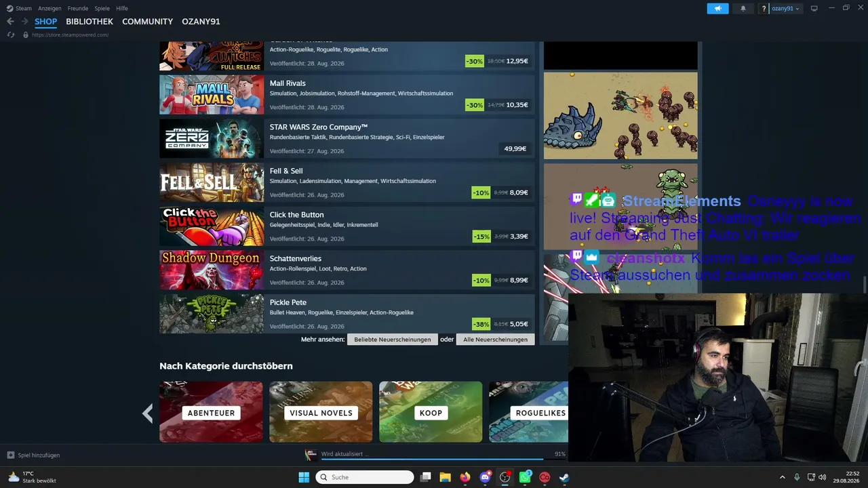The image size is (868, 488).
Task: Click the first preview screenshot with blue monster
Action: tap(620, 115)
